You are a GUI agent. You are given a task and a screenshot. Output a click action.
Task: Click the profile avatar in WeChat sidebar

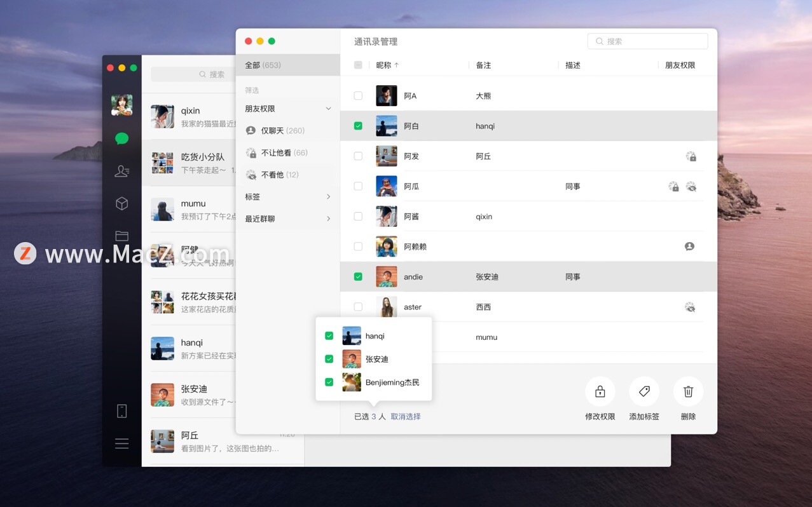tap(122, 105)
